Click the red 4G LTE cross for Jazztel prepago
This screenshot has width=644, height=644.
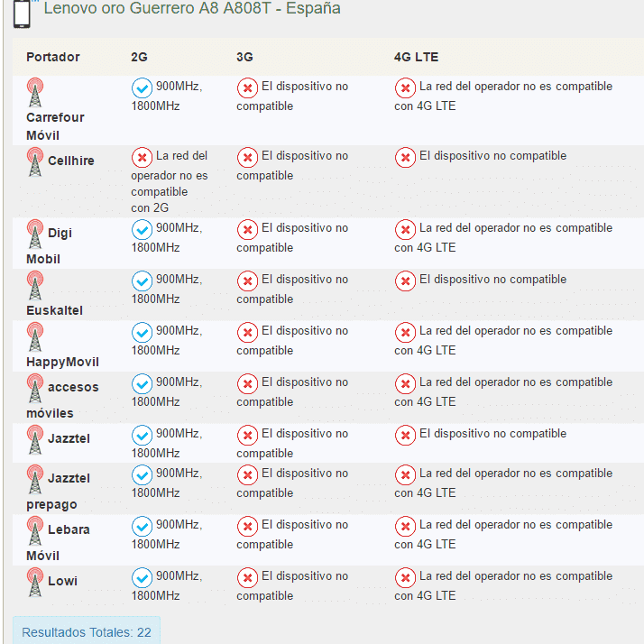click(x=405, y=474)
